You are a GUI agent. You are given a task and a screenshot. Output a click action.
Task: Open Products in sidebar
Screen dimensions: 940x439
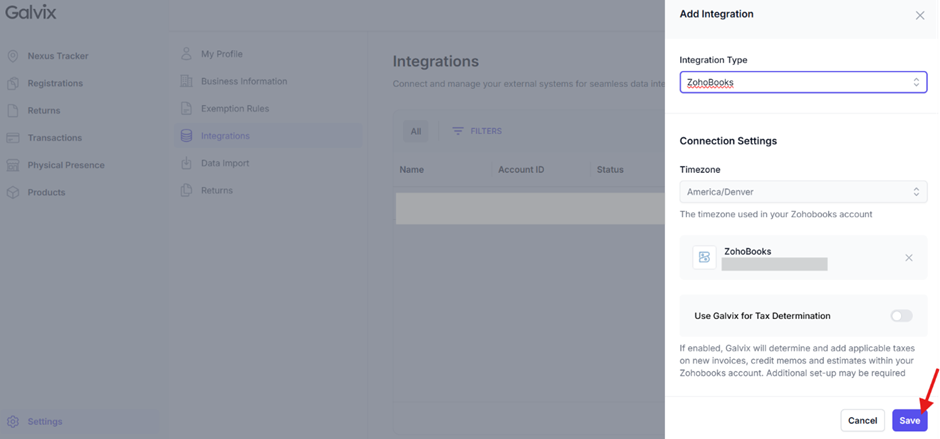[46, 193]
